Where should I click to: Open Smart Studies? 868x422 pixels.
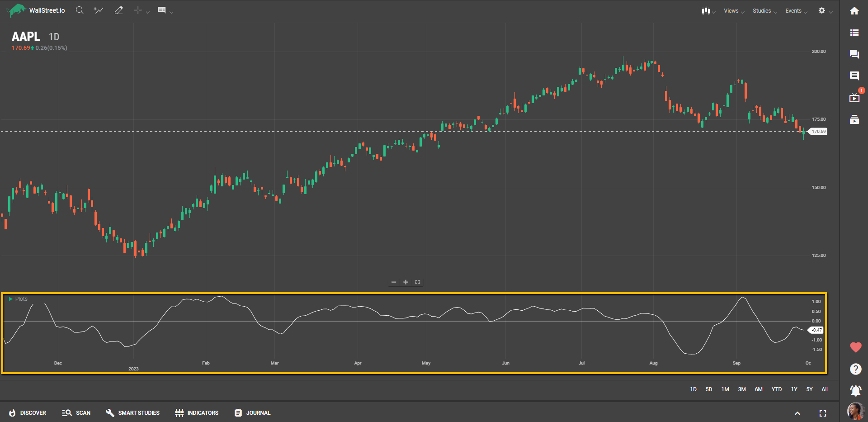(132, 413)
